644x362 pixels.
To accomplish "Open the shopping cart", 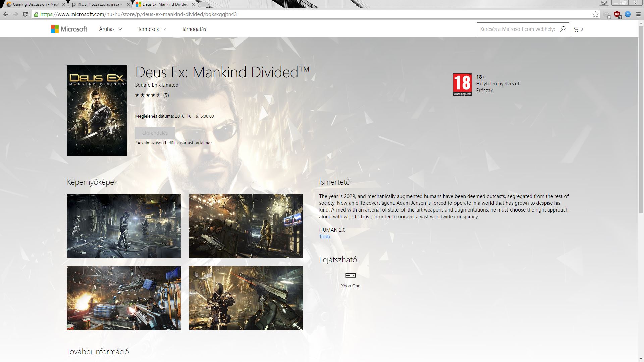I will (x=576, y=29).
